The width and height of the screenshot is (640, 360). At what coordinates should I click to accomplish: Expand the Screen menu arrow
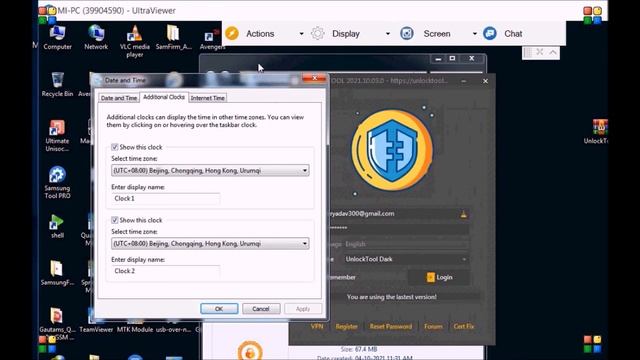click(474, 34)
